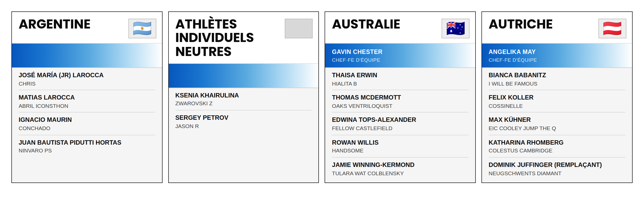The image size is (644, 197).
Task: Open the ARGENTINE team heading
Action: pyautogui.click(x=55, y=24)
